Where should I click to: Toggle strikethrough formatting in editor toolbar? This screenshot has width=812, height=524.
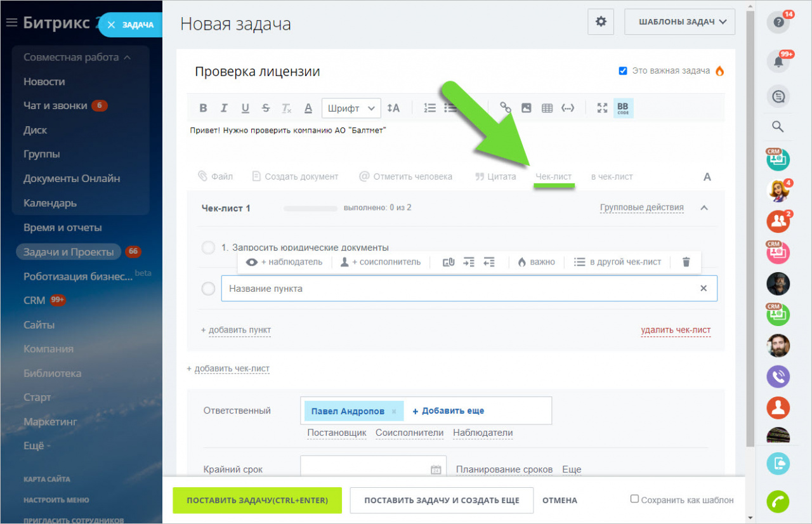coord(266,108)
